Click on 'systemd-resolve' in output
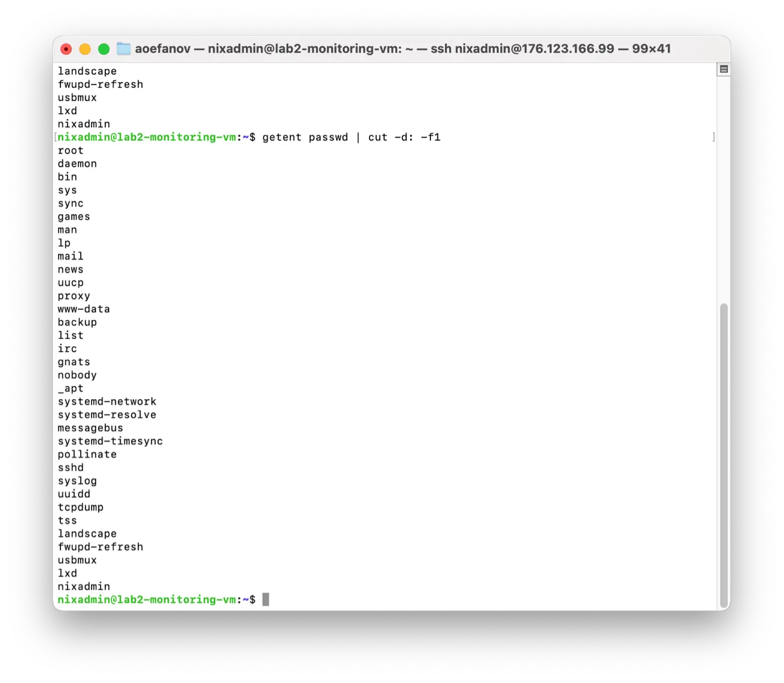This screenshot has width=784, height=683. pos(107,415)
